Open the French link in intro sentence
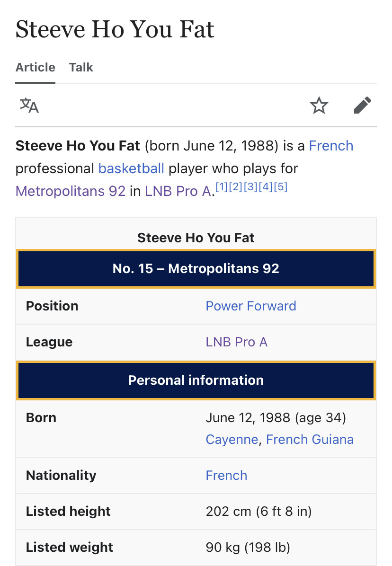This screenshot has height=566, width=392. (x=331, y=146)
